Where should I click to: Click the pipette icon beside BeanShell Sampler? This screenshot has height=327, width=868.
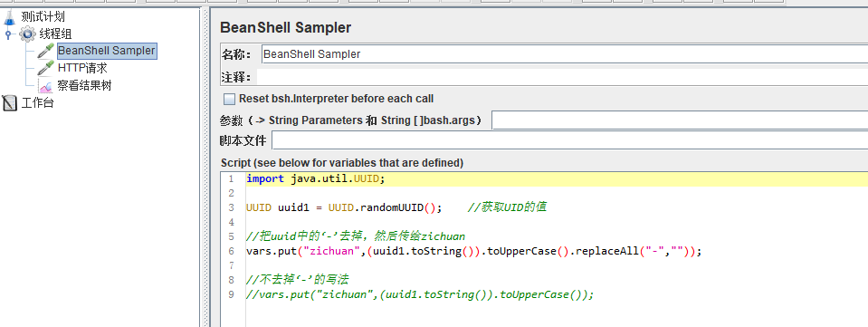pyautogui.click(x=45, y=51)
